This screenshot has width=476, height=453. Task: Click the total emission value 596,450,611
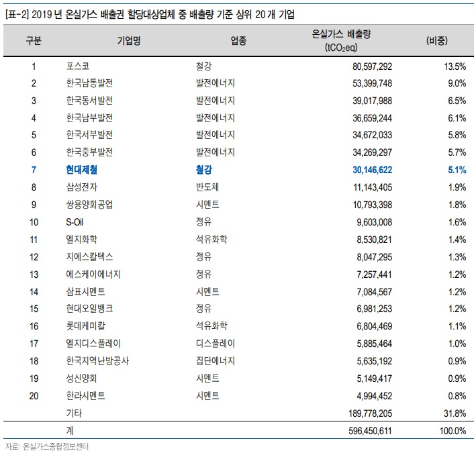(x=371, y=431)
